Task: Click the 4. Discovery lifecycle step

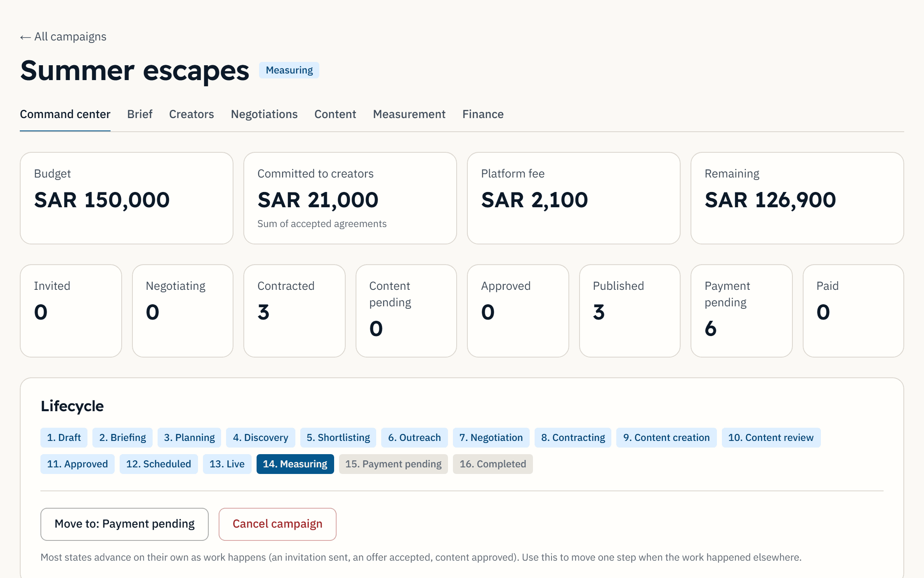Action: pos(261,438)
